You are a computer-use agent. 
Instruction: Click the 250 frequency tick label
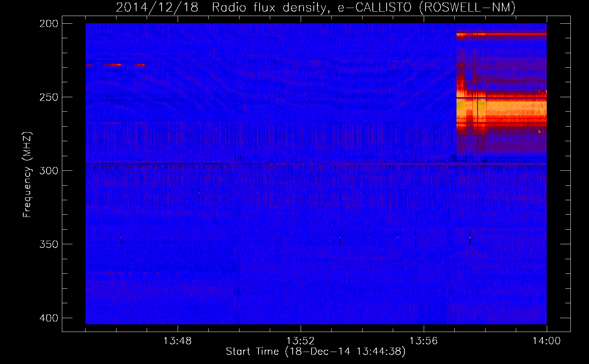click(x=49, y=97)
